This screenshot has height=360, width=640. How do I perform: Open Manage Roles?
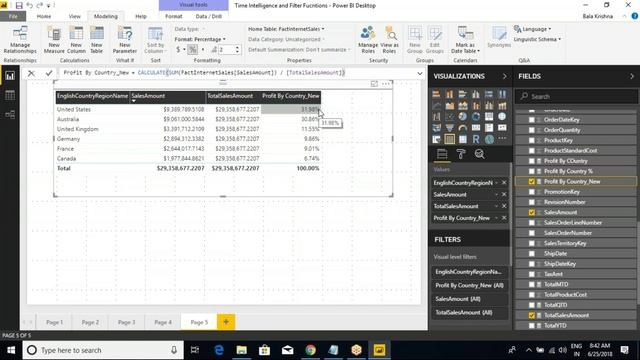point(368,40)
